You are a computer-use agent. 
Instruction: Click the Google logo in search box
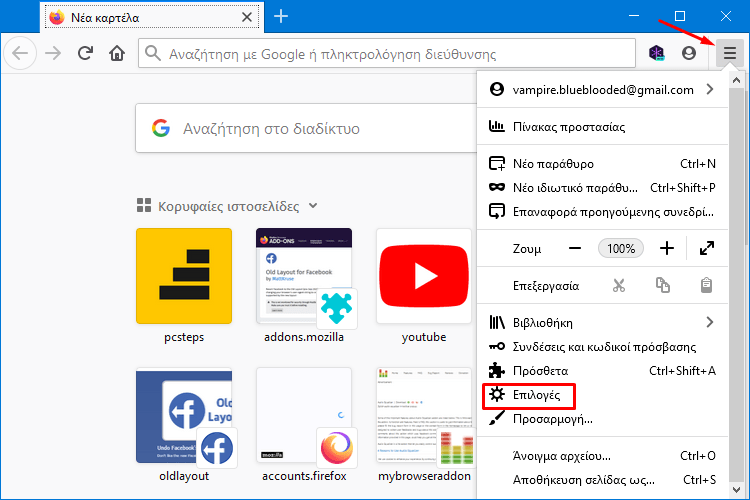(161, 128)
